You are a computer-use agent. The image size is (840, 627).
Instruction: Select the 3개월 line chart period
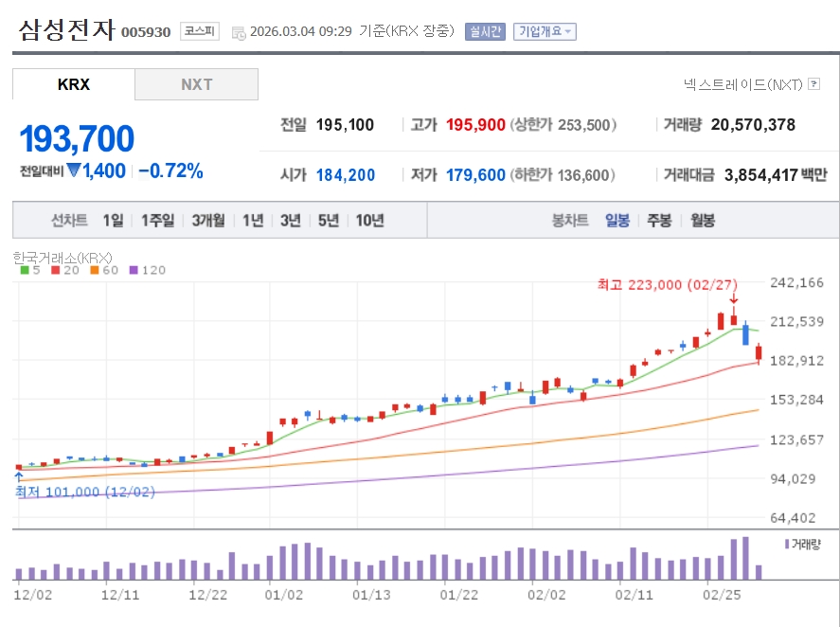(x=207, y=220)
